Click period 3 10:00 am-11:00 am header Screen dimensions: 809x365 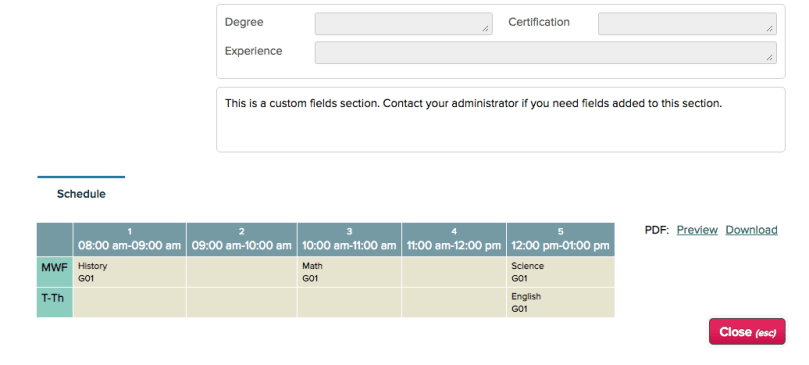point(349,240)
